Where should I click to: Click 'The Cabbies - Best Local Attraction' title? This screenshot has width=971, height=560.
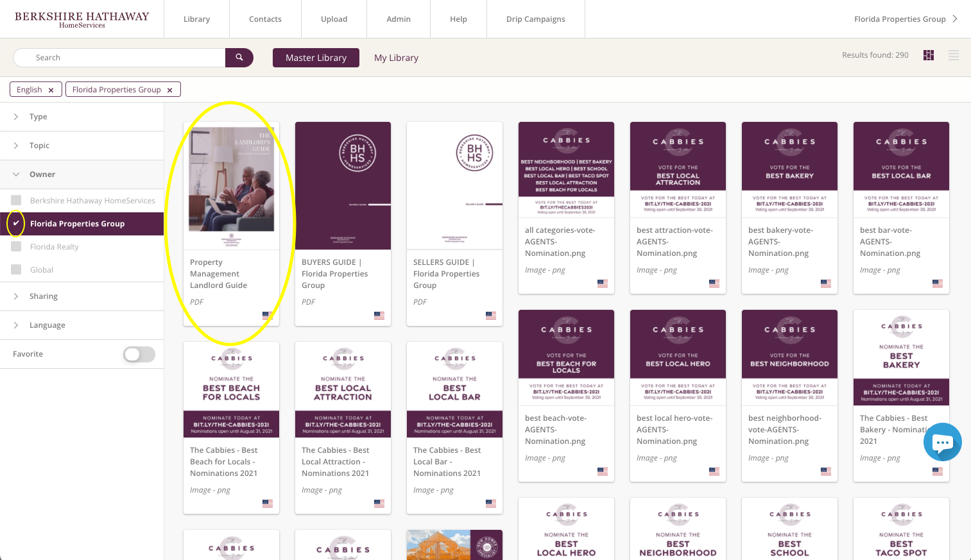(x=336, y=462)
